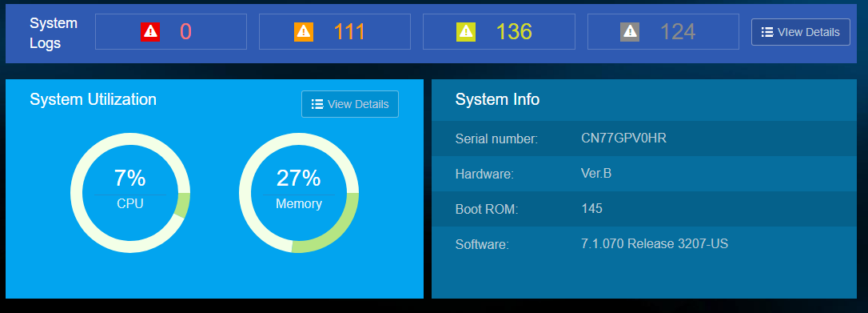Image resolution: width=868 pixels, height=313 pixels.
Task: Click the 7% CPU value
Action: (x=130, y=179)
